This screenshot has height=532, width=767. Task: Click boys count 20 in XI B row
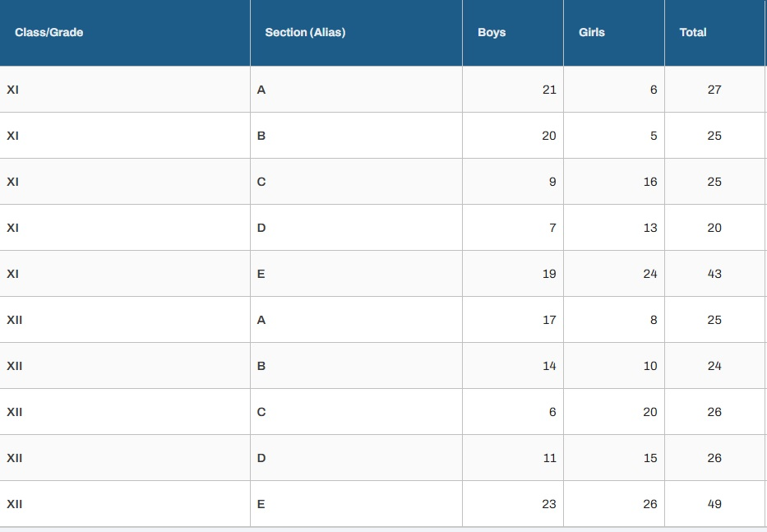[549, 136]
